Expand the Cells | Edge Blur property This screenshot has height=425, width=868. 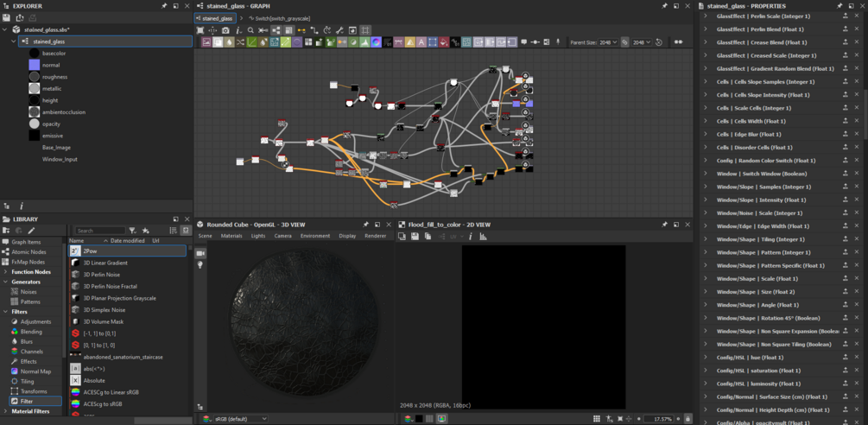pos(705,134)
